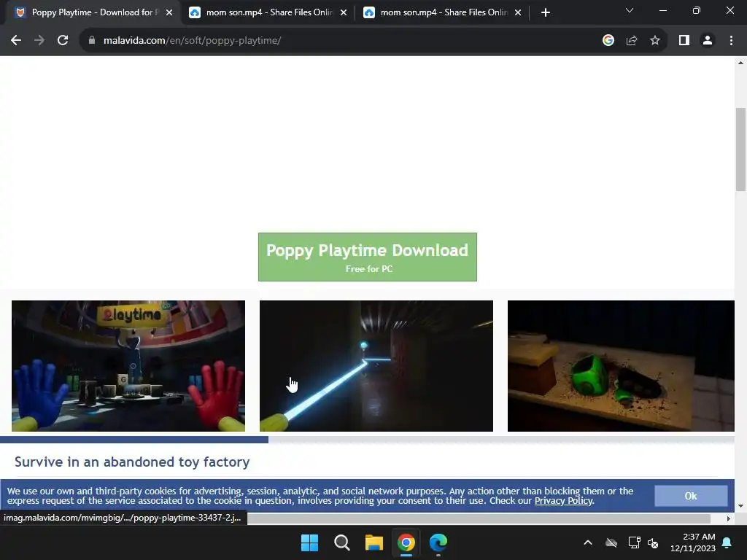Click the scroll up arrow
Image resolution: width=747 pixels, height=560 pixels.
740,63
